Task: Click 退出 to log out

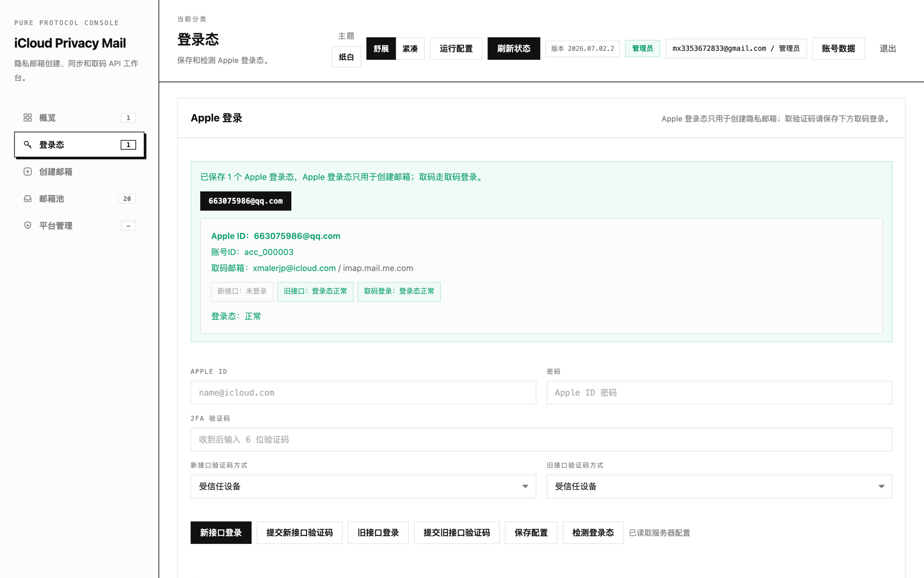Action: pos(887,49)
